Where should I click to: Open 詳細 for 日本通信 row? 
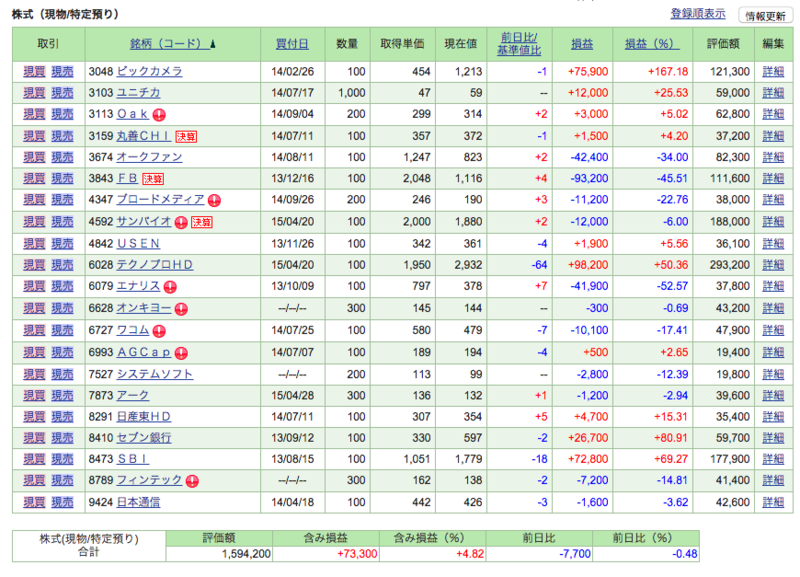tap(773, 503)
